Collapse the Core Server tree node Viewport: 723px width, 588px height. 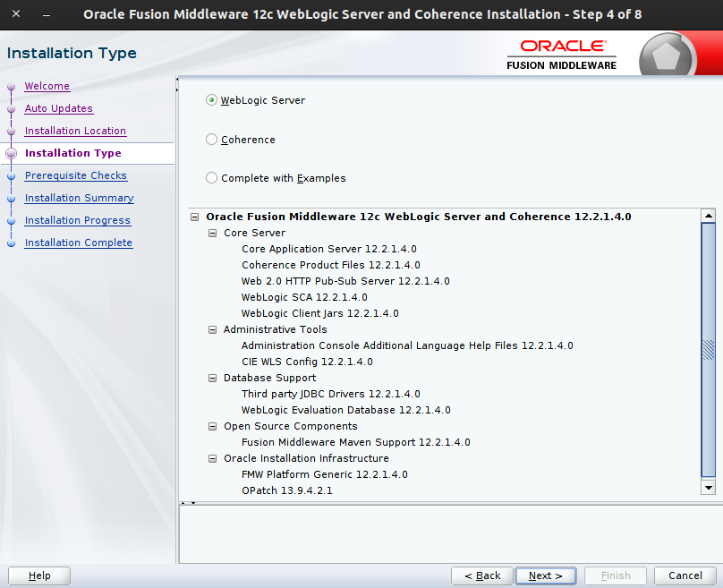(213, 233)
